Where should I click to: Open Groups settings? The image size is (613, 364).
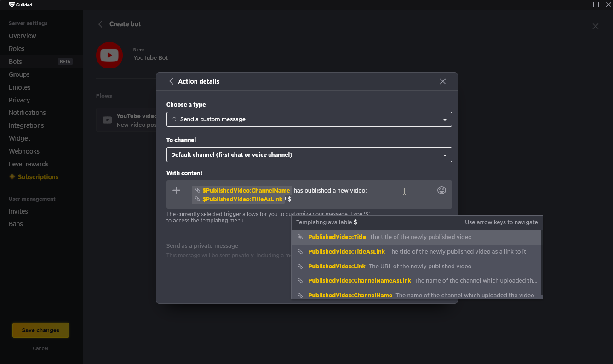click(x=19, y=74)
